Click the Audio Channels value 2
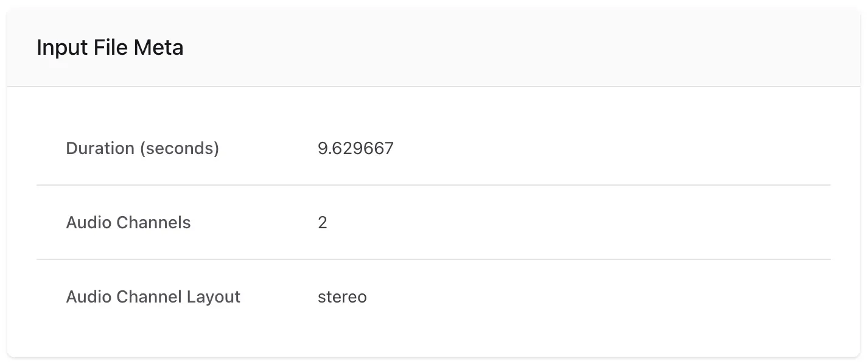This screenshot has height=364, width=868. [323, 223]
